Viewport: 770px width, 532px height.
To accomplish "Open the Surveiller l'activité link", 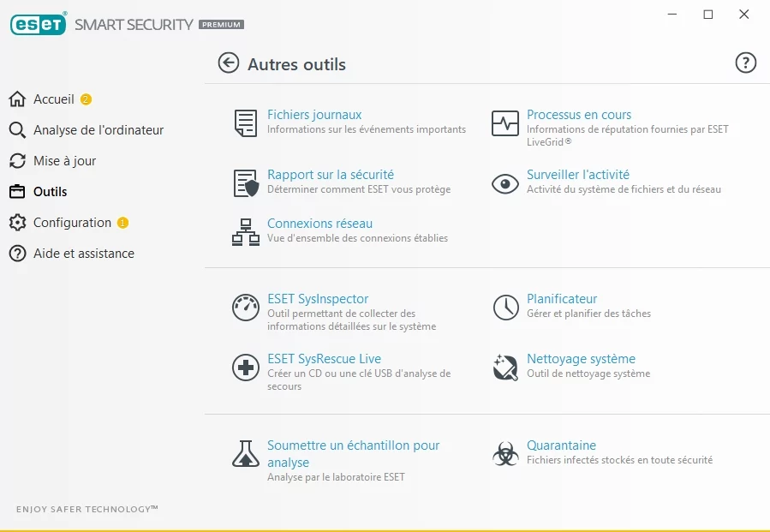I will click(578, 175).
